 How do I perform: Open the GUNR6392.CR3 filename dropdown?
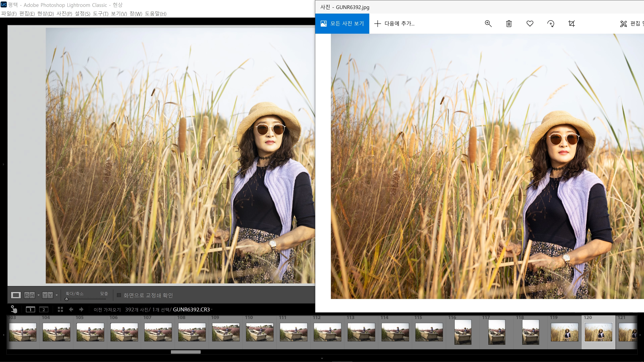(212, 310)
